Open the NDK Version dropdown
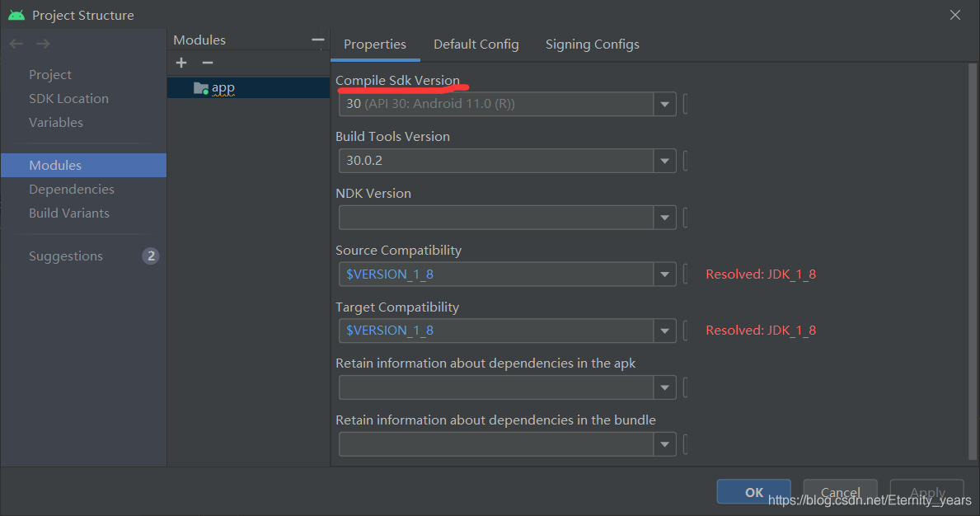The width and height of the screenshot is (980, 516). [x=664, y=218]
